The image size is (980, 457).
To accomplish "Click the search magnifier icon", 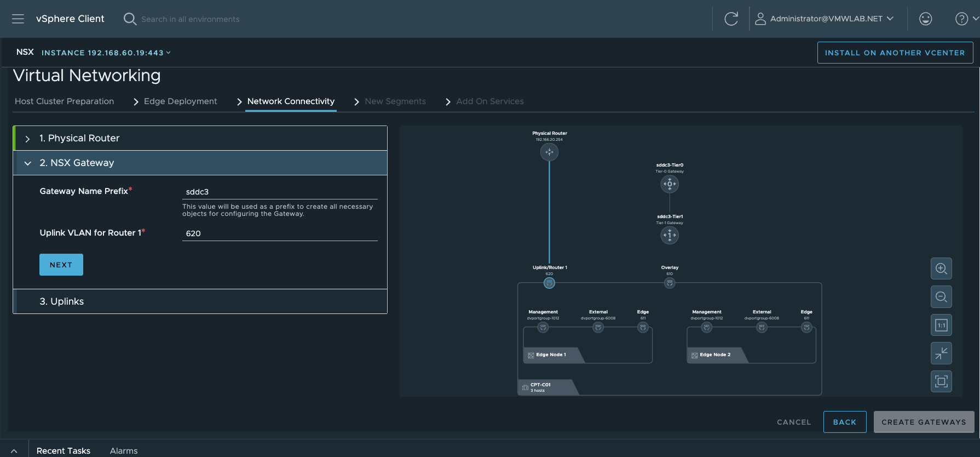I will [130, 19].
